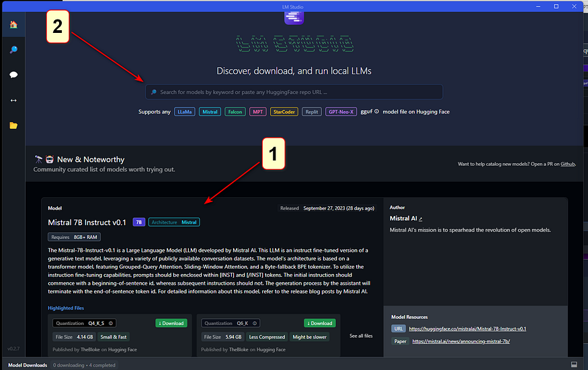Select the MPT architecture tag
588x370 pixels.
pyautogui.click(x=258, y=111)
